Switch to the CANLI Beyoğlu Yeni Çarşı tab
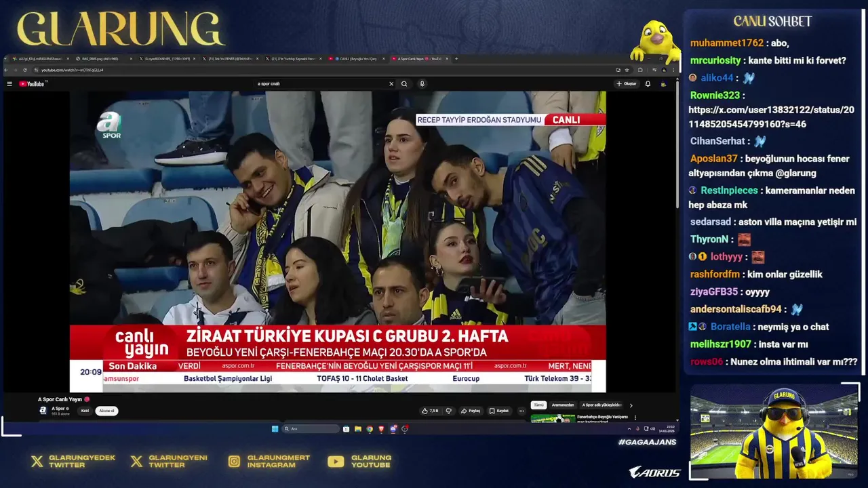The image size is (868, 488). [356, 59]
